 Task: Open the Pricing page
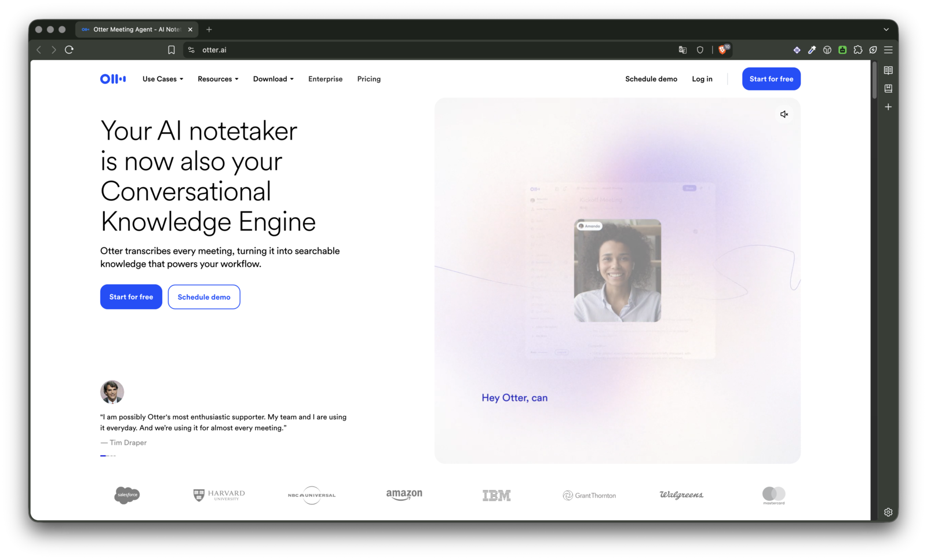[x=369, y=79]
